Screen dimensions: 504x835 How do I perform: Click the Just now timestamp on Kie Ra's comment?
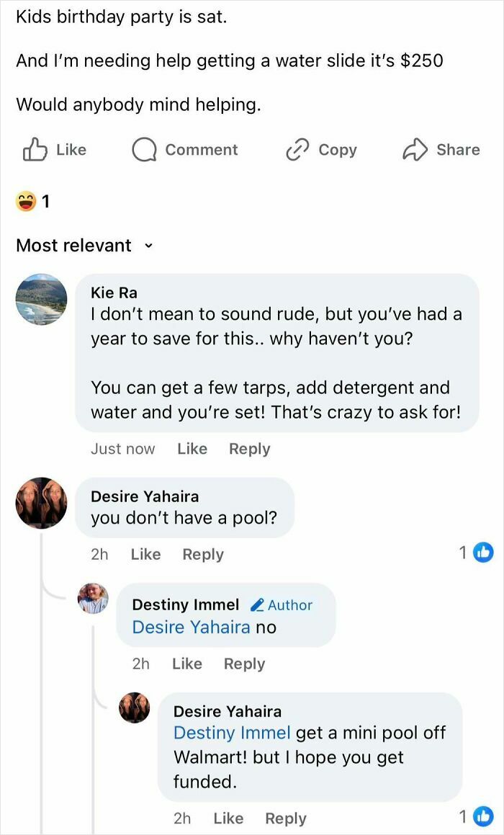coord(122,448)
